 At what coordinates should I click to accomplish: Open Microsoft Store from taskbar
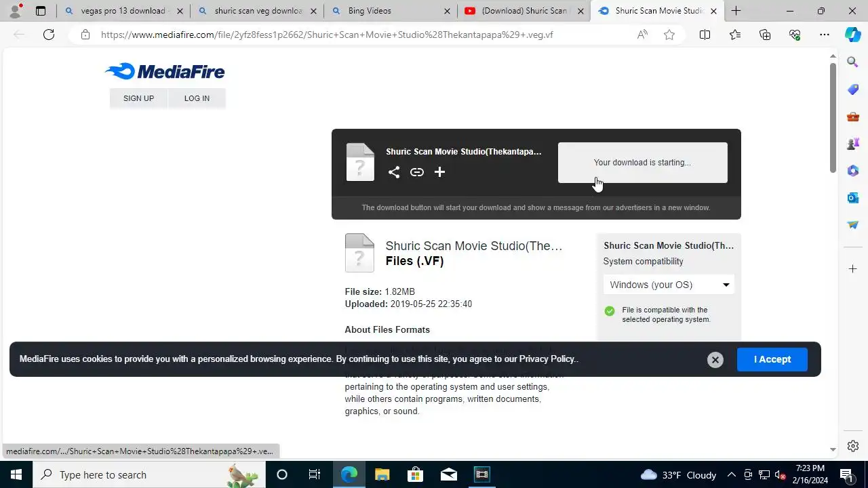pyautogui.click(x=415, y=474)
